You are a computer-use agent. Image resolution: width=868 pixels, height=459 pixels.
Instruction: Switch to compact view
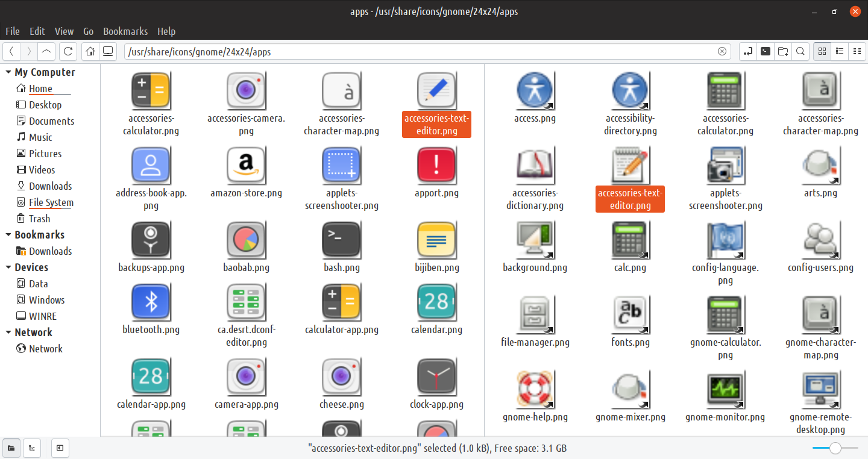(x=857, y=51)
